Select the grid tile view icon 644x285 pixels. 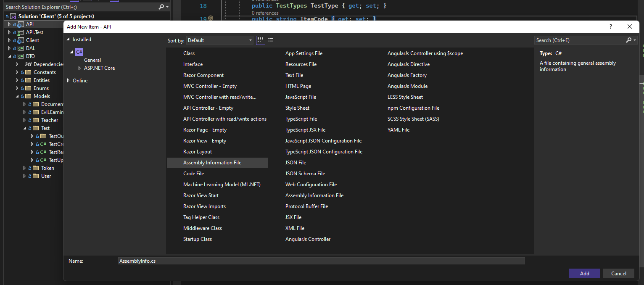pos(261,40)
